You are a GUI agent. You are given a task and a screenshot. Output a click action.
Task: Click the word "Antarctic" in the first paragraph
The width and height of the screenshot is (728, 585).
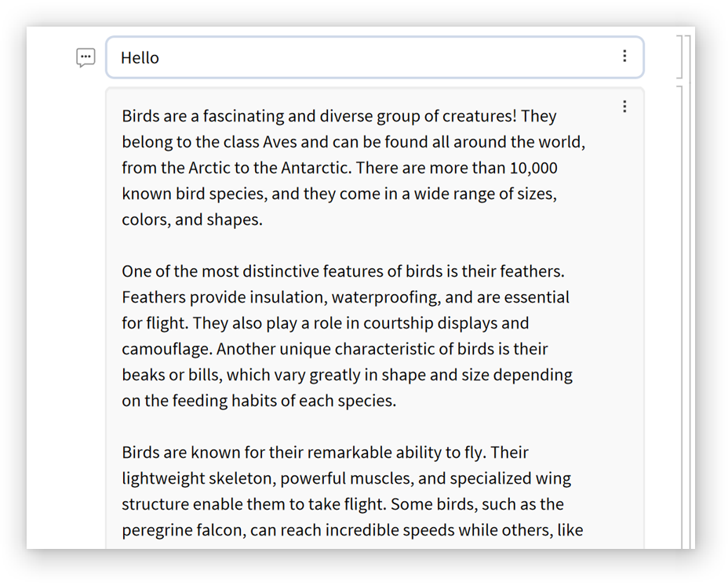(x=316, y=168)
